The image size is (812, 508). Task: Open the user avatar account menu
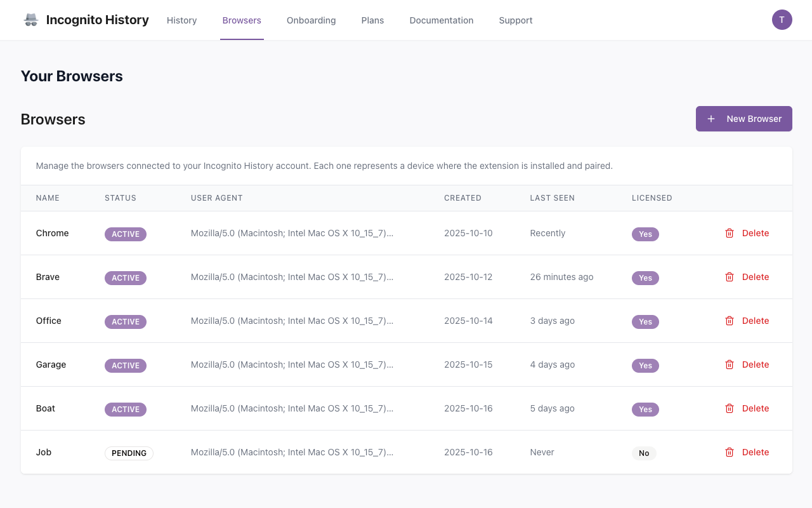pos(782,20)
